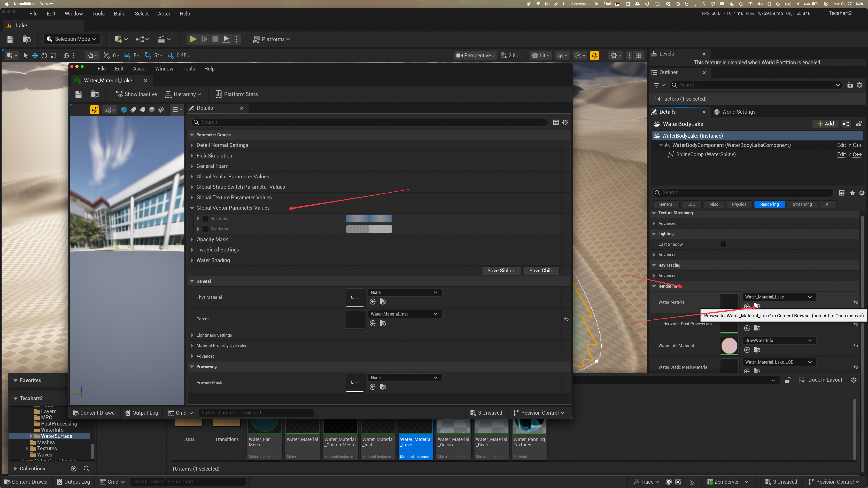Reset Water Material to default arrow
The image size is (868, 488).
(855, 302)
